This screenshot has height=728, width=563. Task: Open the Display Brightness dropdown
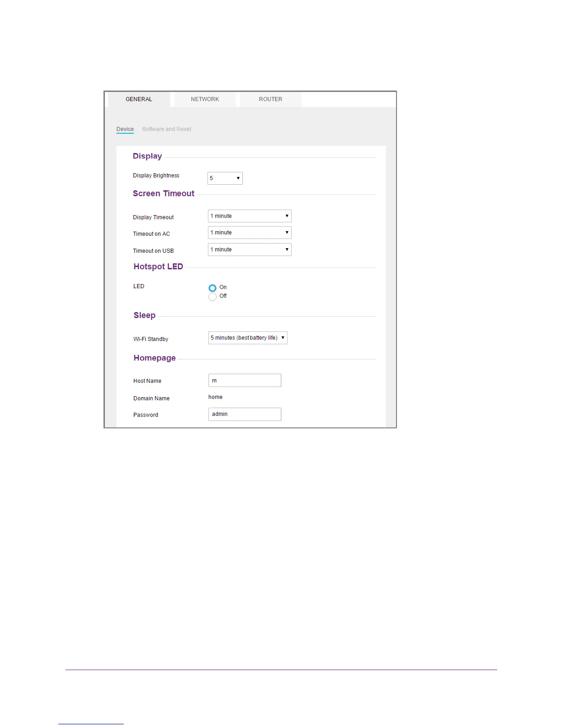click(x=225, y=178)
